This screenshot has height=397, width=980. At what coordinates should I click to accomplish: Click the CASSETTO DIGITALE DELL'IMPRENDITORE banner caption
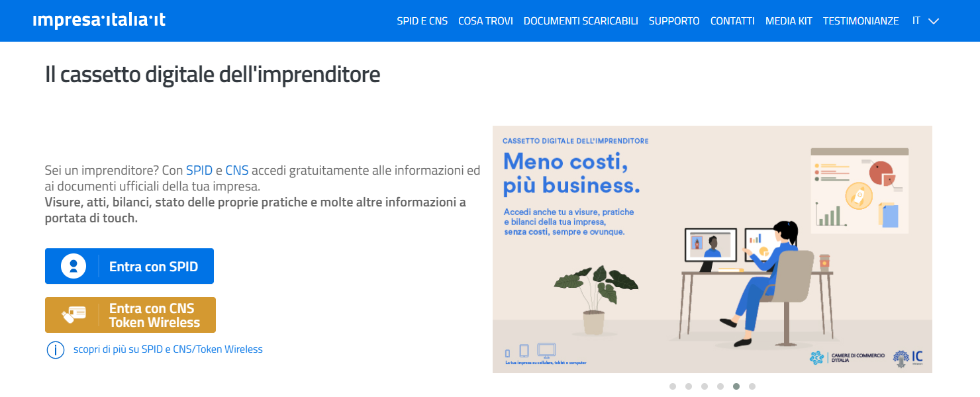(575, 141)
